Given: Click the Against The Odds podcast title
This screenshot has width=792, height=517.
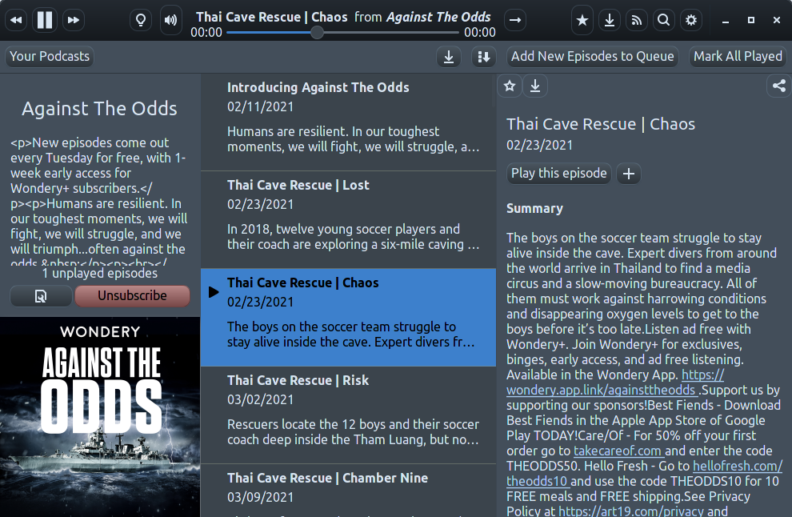Looking at the screenshot, I should click(x=100, y=109).
